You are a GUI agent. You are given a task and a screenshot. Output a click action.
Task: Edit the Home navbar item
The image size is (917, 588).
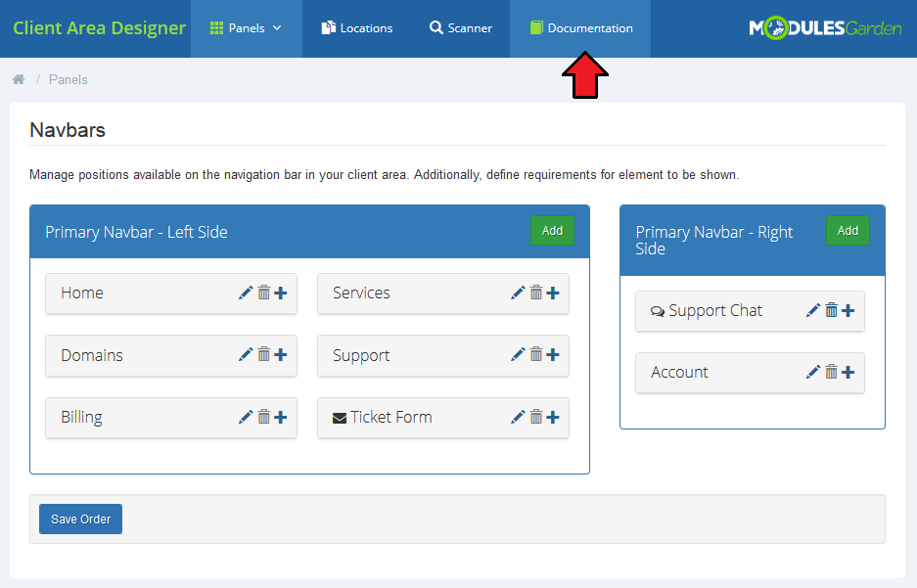pyautogui.click(x=246, y=293)
